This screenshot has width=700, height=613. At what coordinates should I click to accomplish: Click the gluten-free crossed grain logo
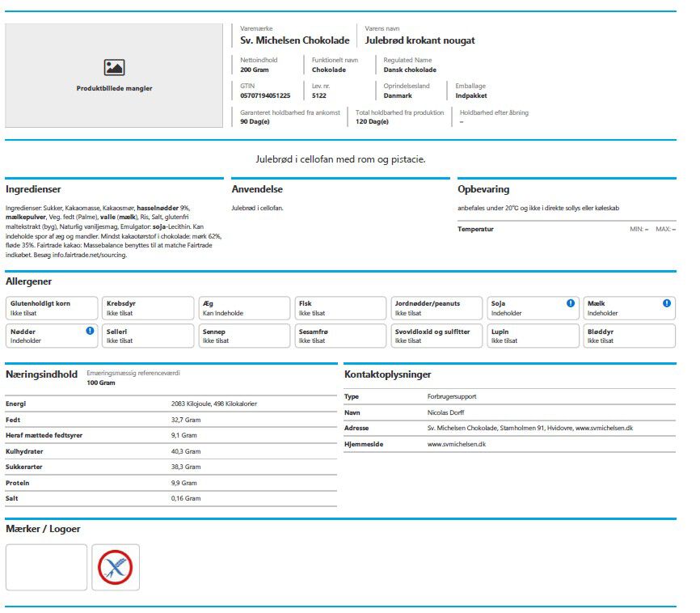(x=115, y=568)
